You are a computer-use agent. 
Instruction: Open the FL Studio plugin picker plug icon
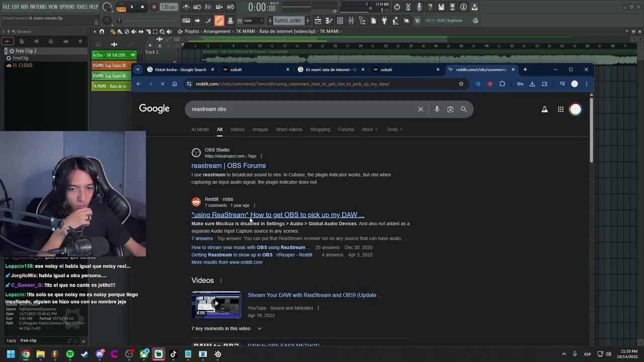coord(384,21)
